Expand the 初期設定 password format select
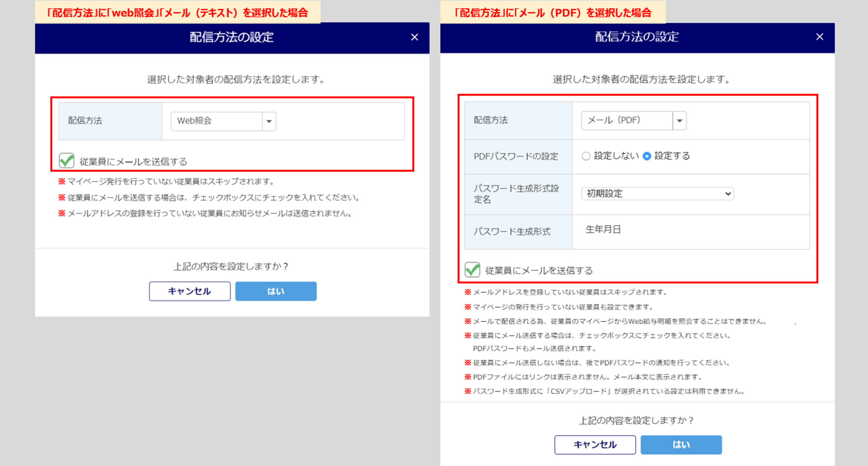 (657, 194)
